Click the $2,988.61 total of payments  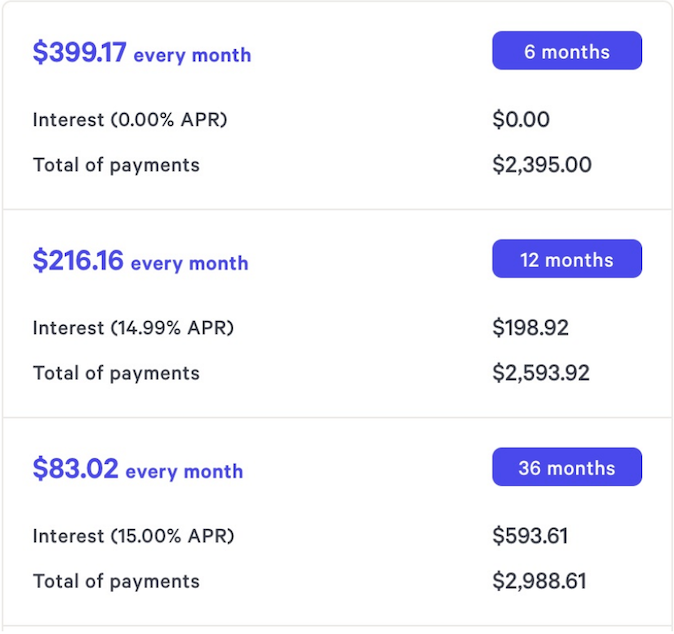(x=539, y=581)
